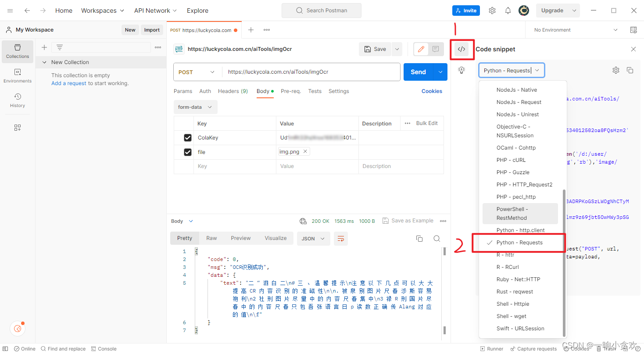Click the Import button
Viewport: 644px width, 354px height.
152,30
